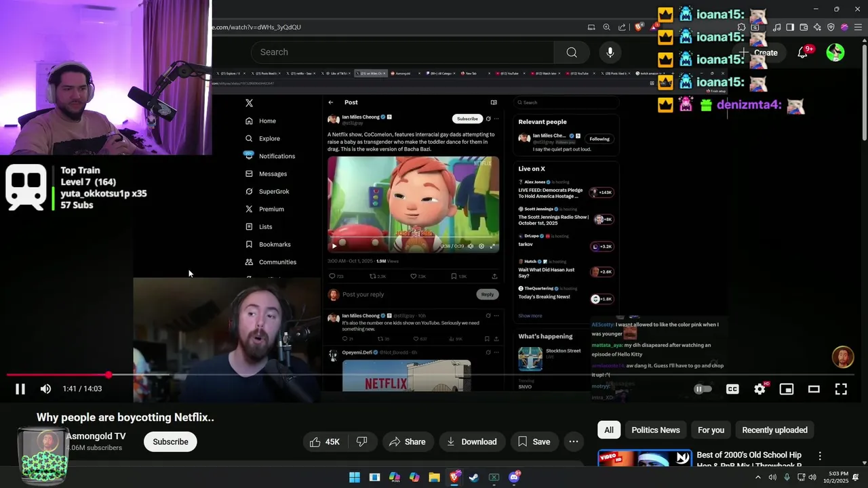Open the player settings gear
The image size is (868, 488).
(759, 389)
